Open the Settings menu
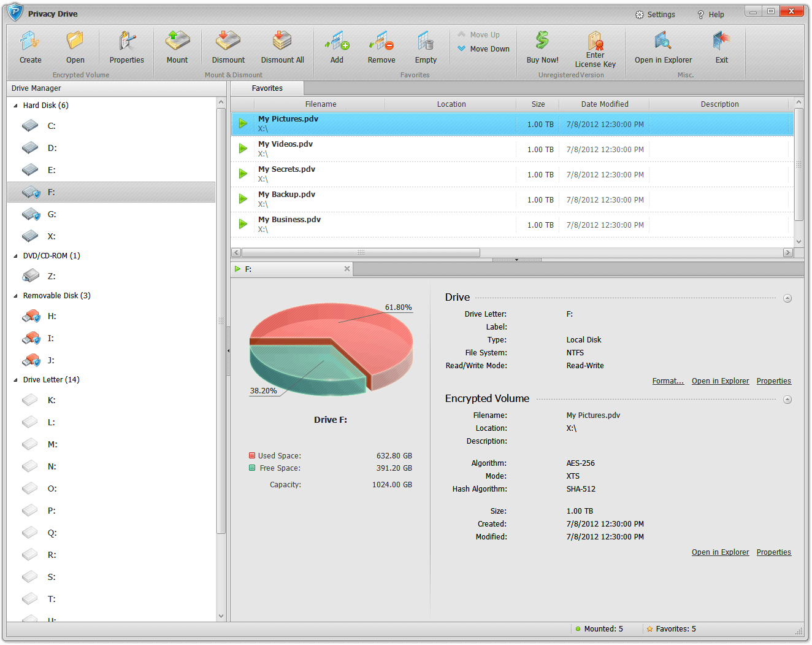Viewport: 812px width, 645px height. click(x=655, y=14)
